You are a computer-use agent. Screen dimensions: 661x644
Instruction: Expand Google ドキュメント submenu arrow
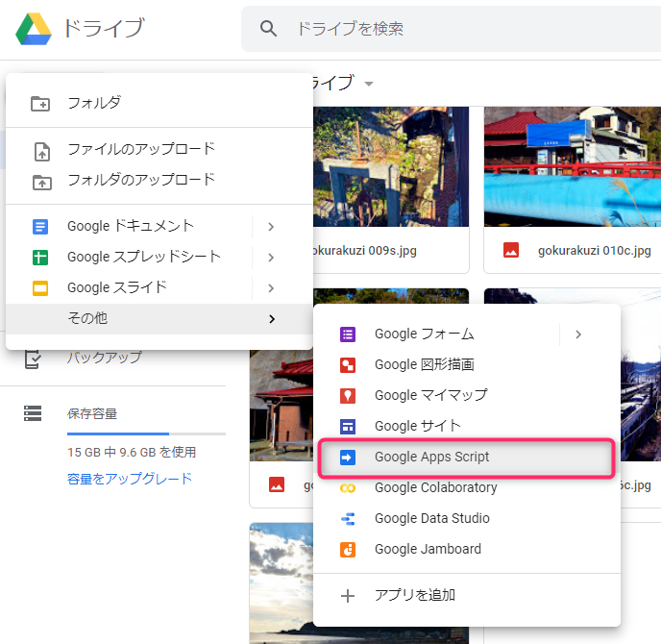(271, 227)
